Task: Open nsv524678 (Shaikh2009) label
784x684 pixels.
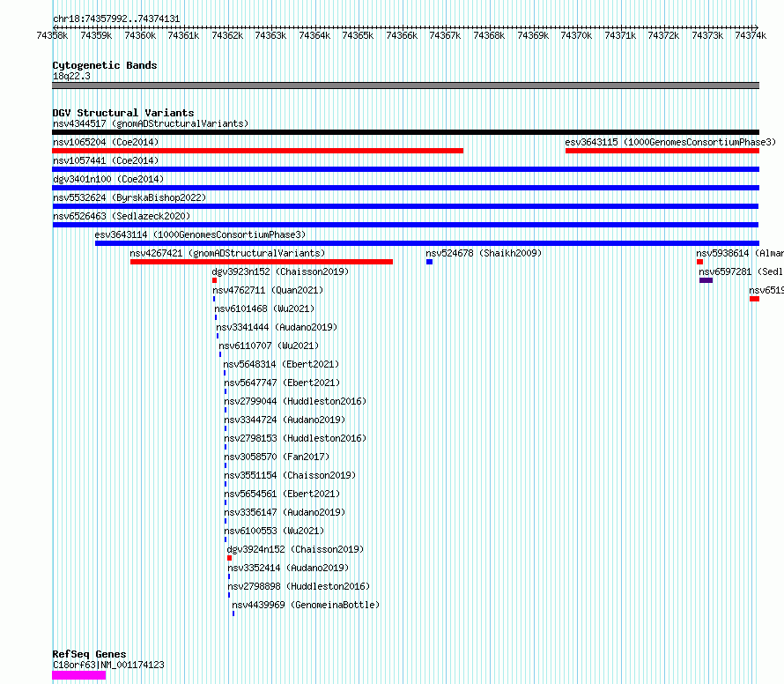Action: [484, 253]
